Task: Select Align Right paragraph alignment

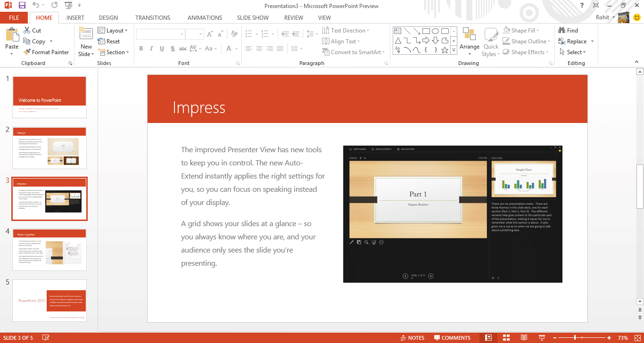Action: tap(269, 49)
